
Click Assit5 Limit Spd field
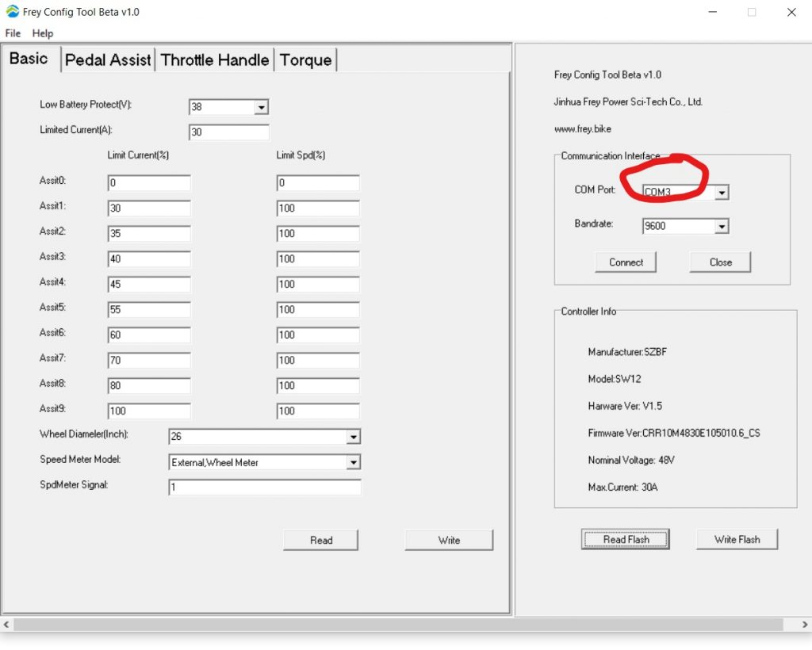(318, 309)
